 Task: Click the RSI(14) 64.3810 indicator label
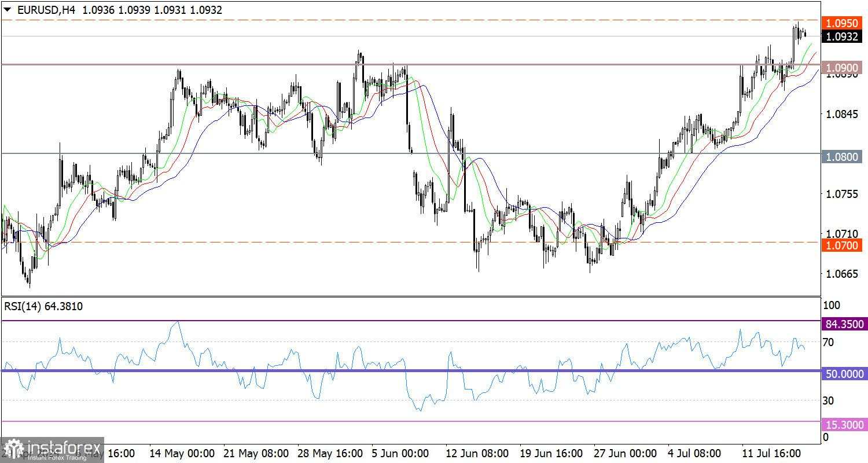point(43,306)
